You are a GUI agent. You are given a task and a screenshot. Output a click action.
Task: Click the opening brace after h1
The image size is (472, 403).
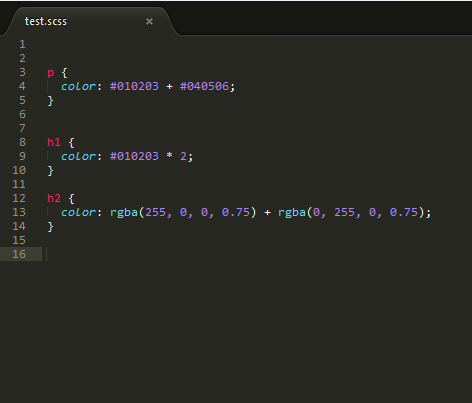point(71,143)
